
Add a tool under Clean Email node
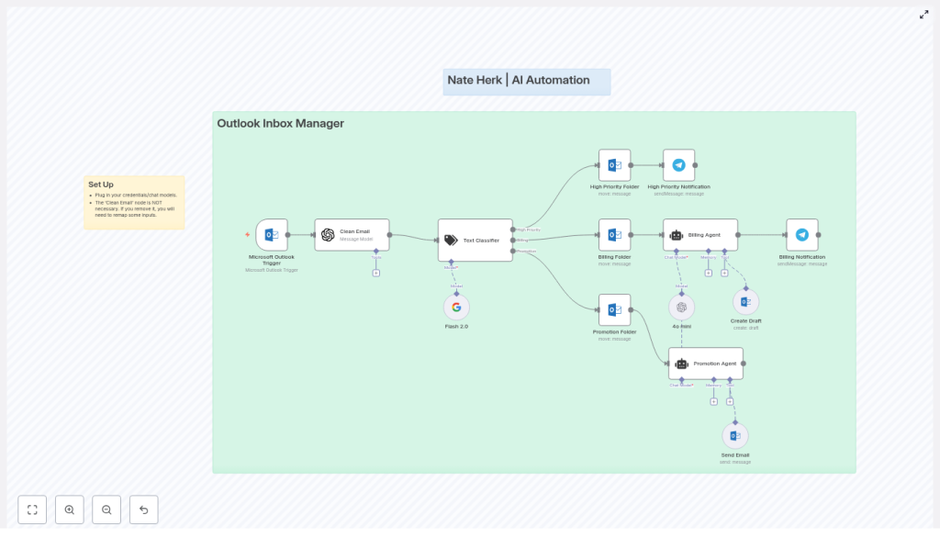click(x=375, y=273)
